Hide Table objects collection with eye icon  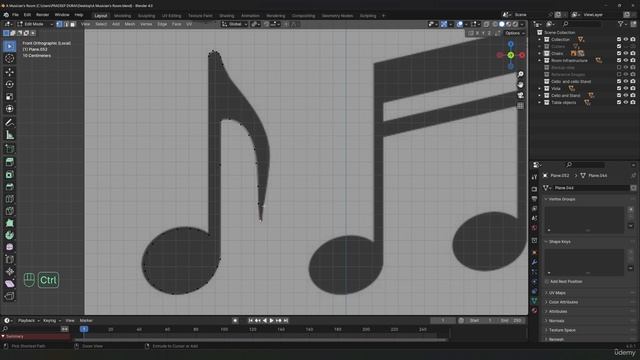(x=626, y=102)
